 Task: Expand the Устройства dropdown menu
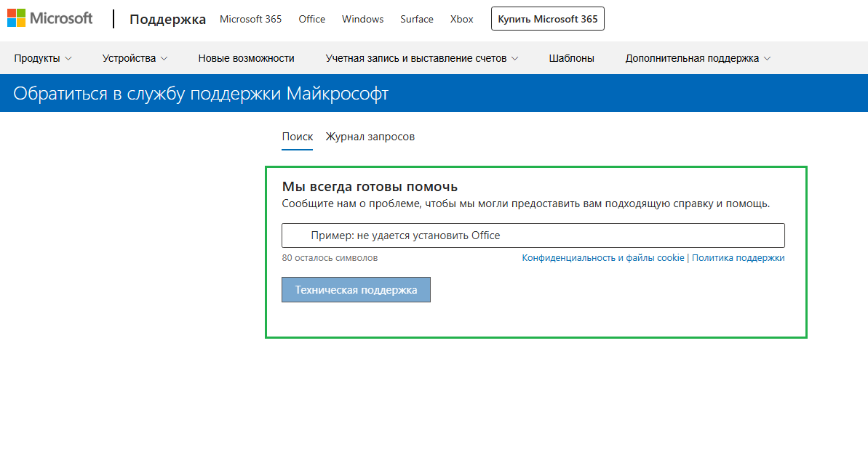135,58
